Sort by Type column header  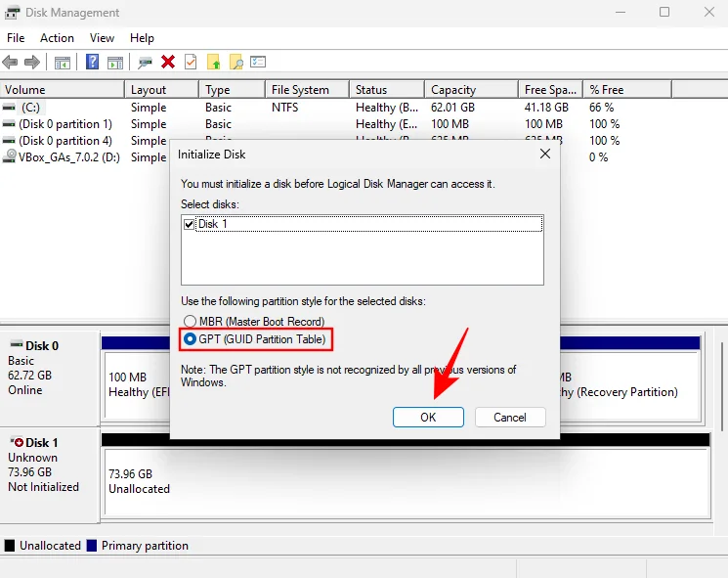click(233, 90)
